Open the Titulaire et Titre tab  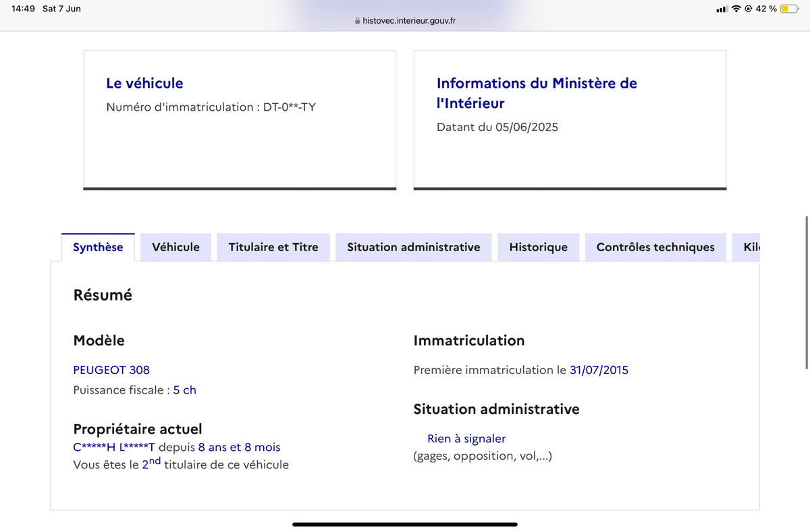click(x=273, y=247)
